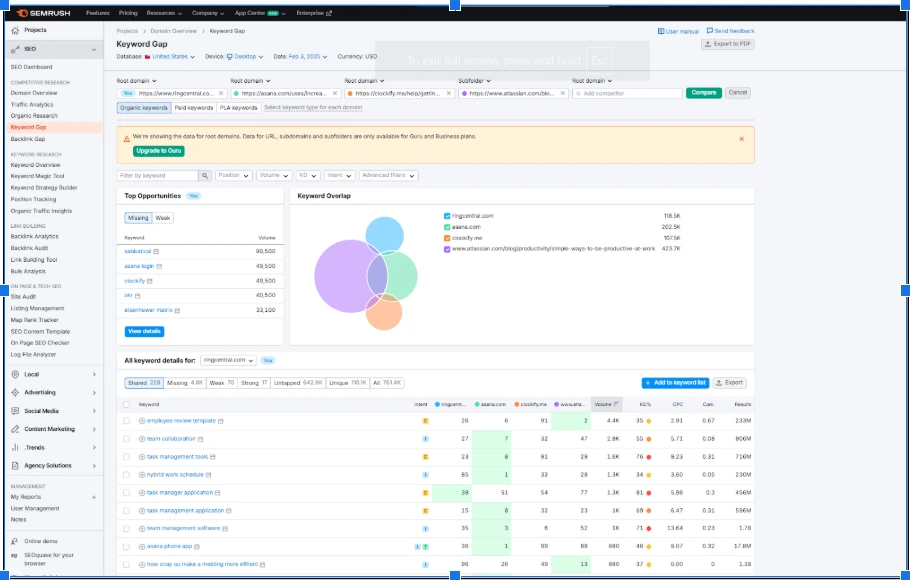This screenshot has width=910, height=580.
Task: Click the Add to keyword list button
Action: (676, 383)
